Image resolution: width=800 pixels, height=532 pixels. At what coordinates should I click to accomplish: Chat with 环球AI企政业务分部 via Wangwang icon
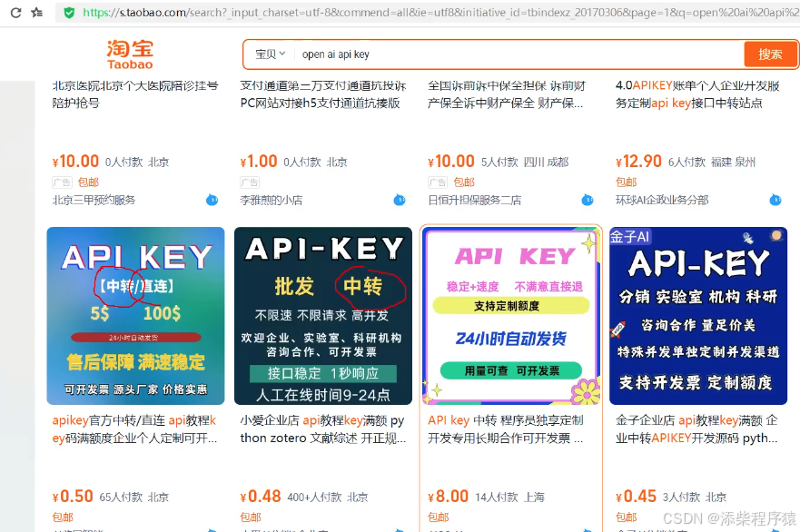tap(775, 200)
